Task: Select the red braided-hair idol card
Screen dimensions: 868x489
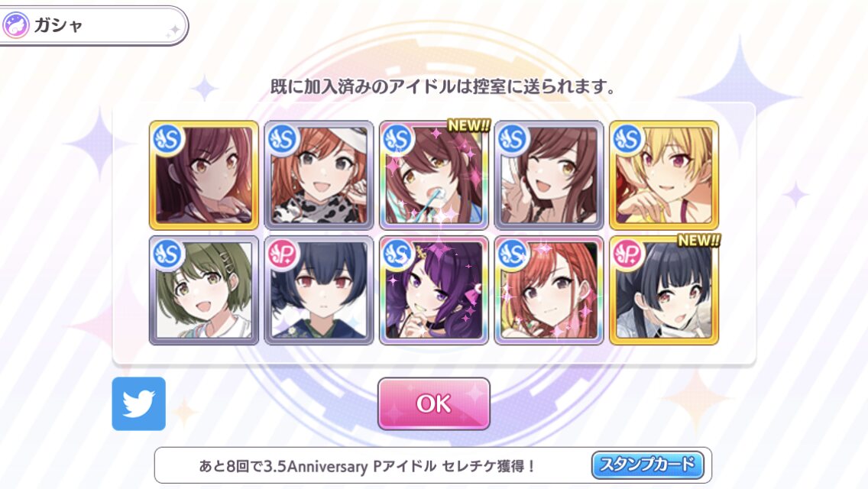Action: pos(549,290)
